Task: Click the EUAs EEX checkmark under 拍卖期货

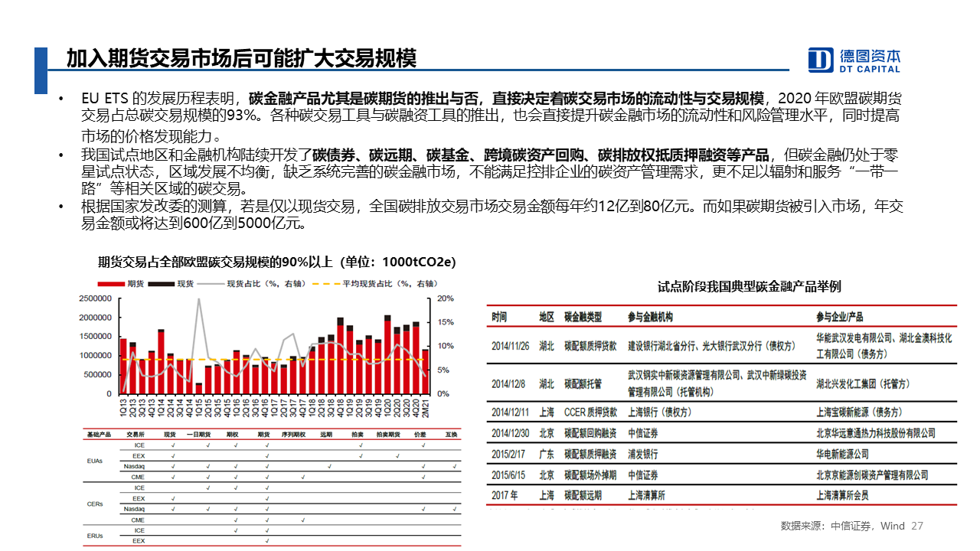Action: (398, 455)
